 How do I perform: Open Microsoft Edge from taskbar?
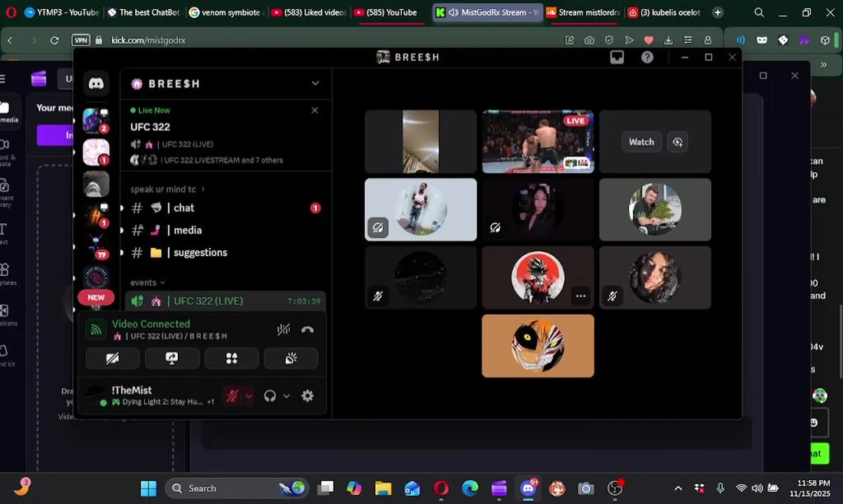[470, 489]
